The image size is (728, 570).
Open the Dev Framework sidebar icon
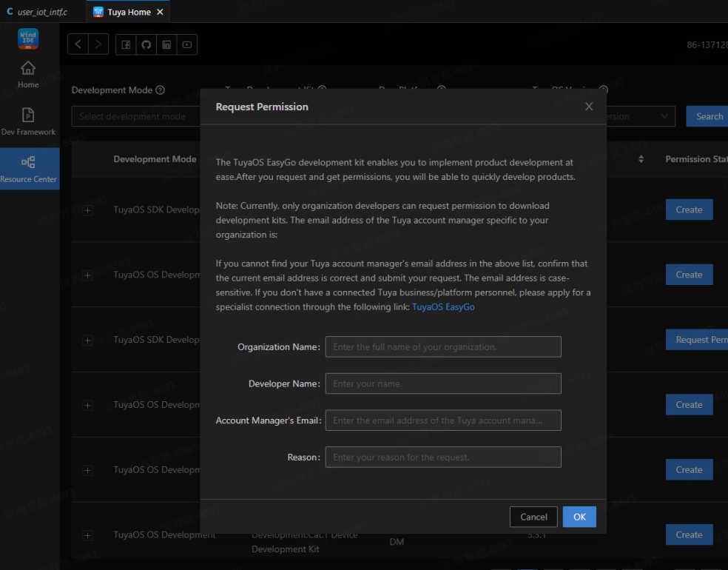coord(28,122)
